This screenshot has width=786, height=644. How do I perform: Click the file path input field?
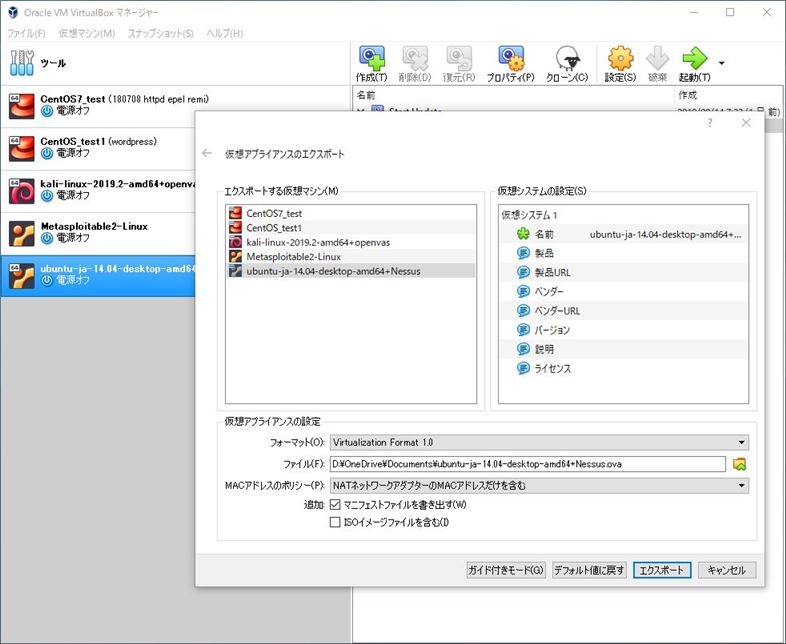tap(528, 464)
